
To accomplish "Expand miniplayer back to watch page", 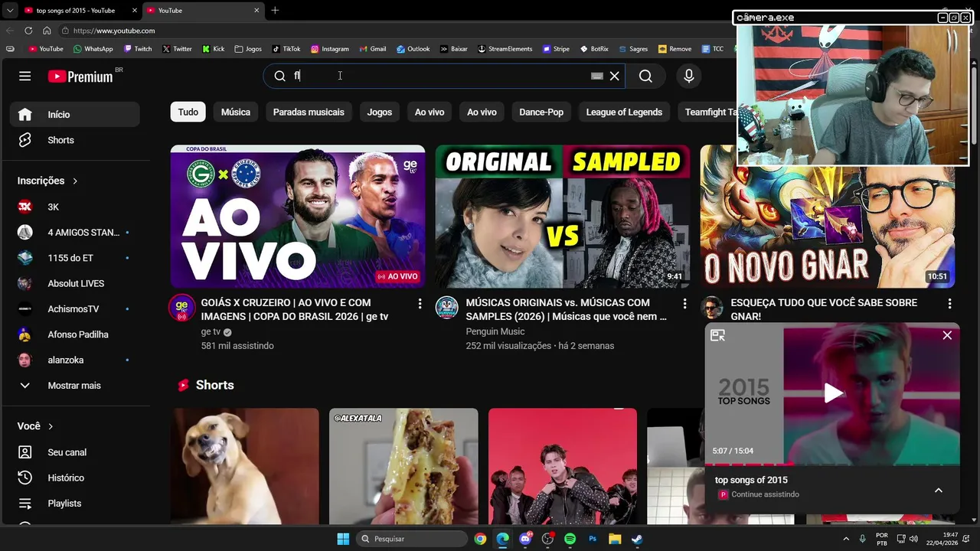I will pos(717,335).
